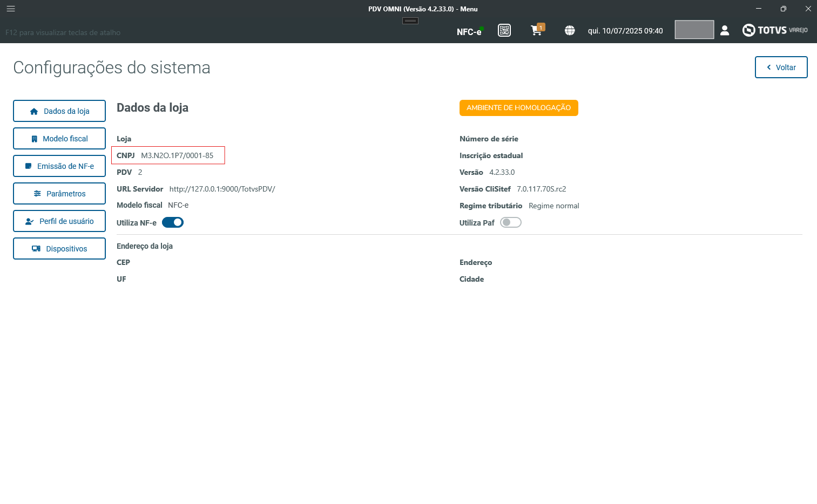Viewport: 817px width, 504px height.
Task: Enable the Utiliza Paf switch
Action: (x=510, y=222)
